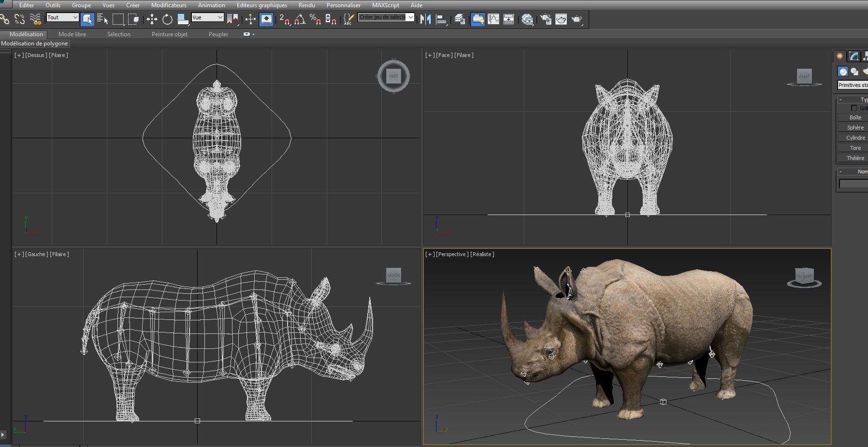This screenshot has width=868, height=447.
Task: Switch to the Sélection ribbon tab
Action: (x=119, y=34)
